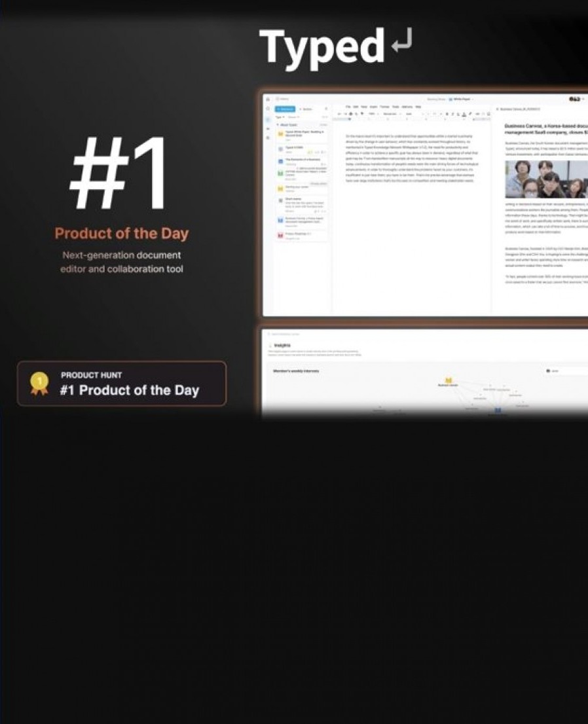Click the Bold icon in editor toolbar

click(x=447, y=114)
